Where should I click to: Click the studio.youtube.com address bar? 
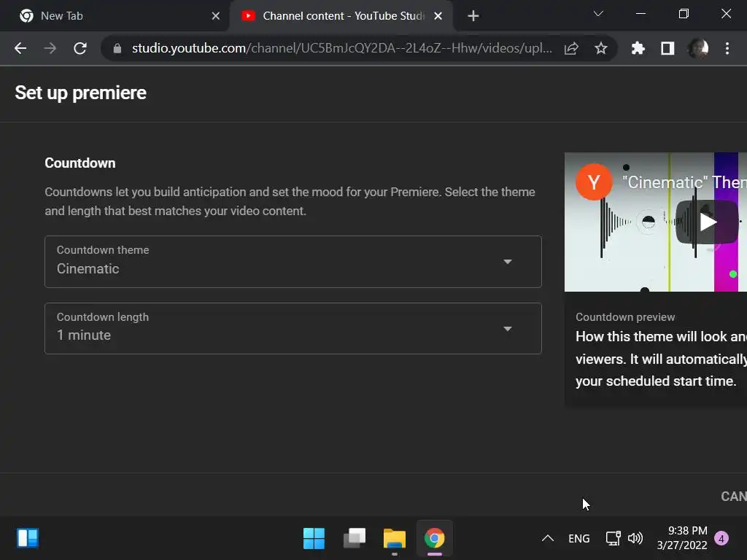coord(341,48)
